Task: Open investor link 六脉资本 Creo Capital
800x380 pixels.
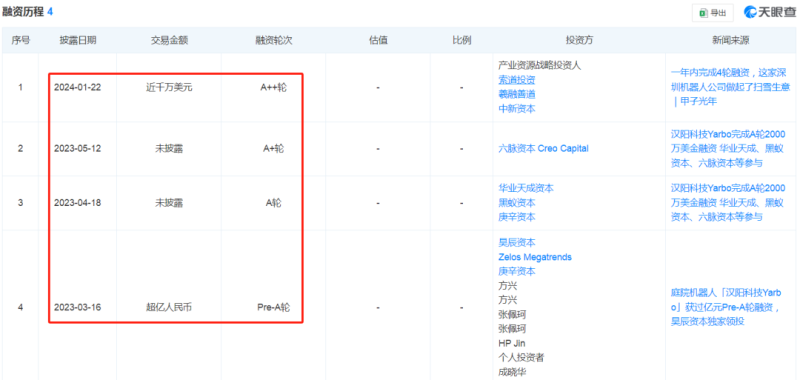Action: coord(543,148)
